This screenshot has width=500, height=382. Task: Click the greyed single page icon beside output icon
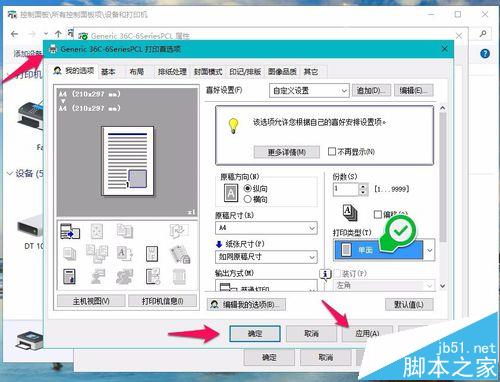(x=97, y=231)
